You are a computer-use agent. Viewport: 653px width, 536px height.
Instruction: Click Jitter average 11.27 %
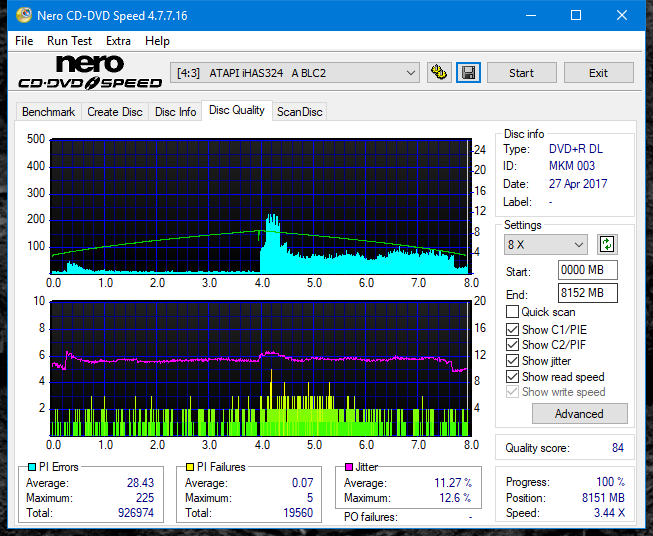[x=453, y=483]
